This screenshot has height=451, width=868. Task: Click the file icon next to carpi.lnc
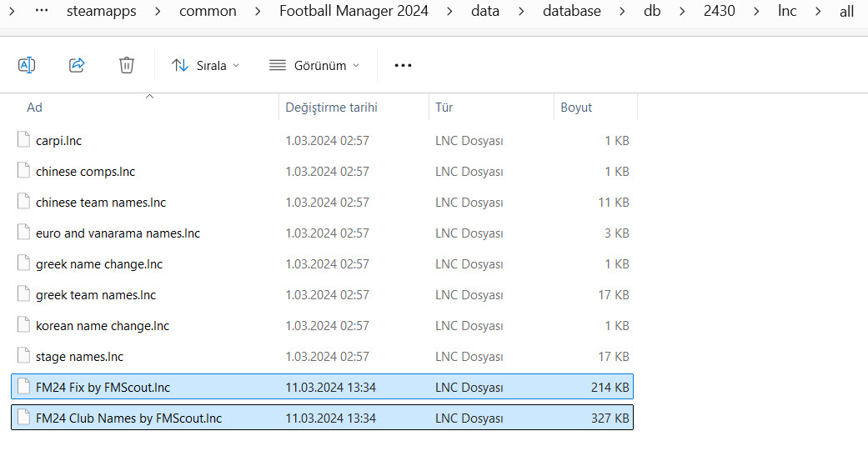click(23, 141)
